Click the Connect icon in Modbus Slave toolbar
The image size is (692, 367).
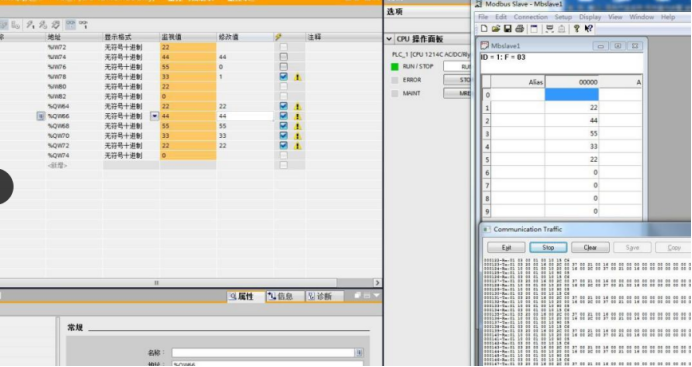(x=549, y=29)
